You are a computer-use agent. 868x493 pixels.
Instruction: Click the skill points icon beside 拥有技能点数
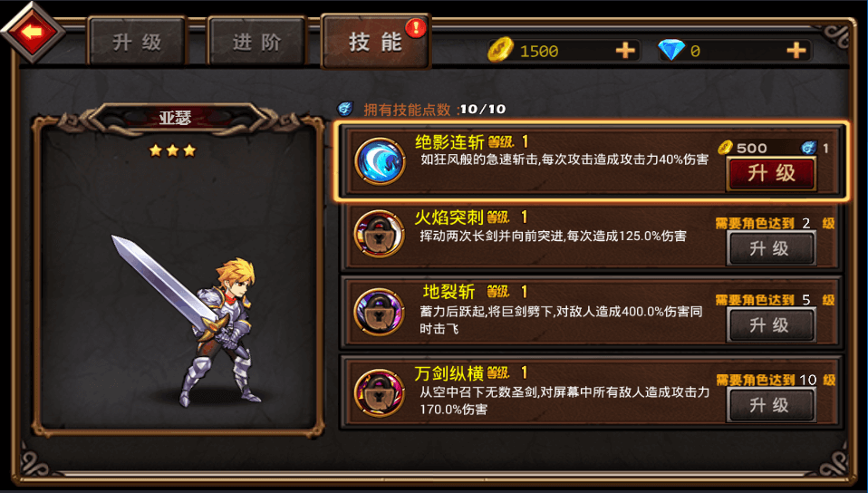coord(345,108)
